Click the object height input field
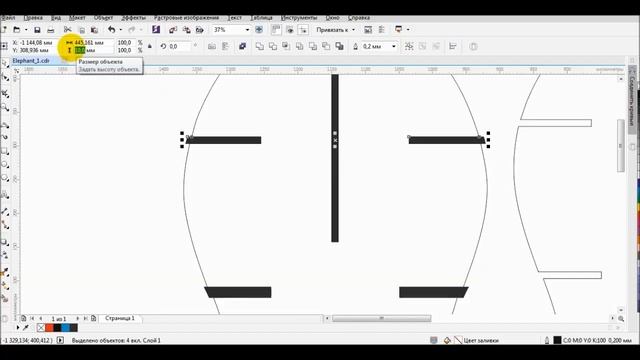Image resolution: width=640 pixels, height=360 pixels. tap(93, 50)
